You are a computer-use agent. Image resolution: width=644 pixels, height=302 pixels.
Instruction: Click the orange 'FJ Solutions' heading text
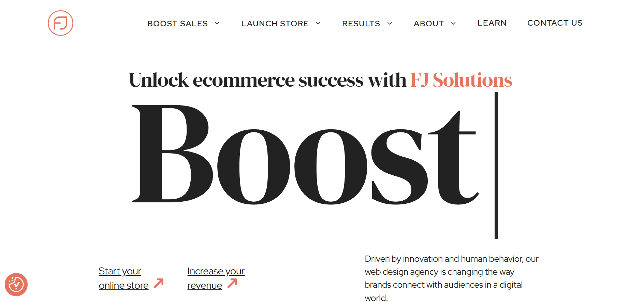pos(461,80)
